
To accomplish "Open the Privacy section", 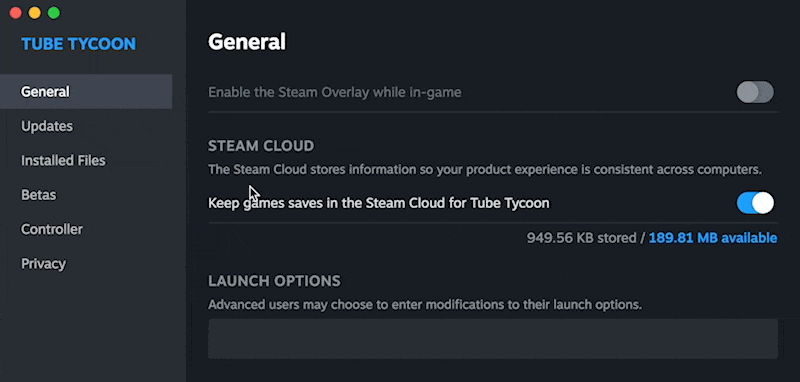I will [43, 264].
